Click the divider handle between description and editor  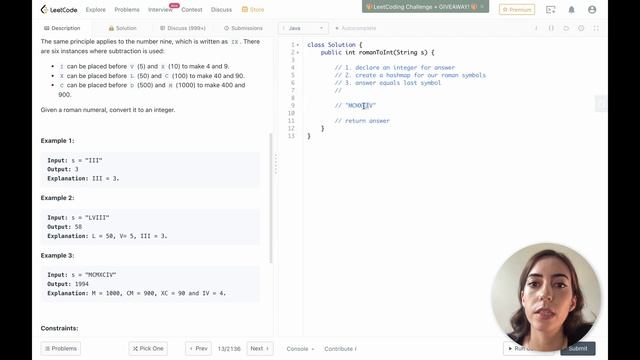click(276, 164)
